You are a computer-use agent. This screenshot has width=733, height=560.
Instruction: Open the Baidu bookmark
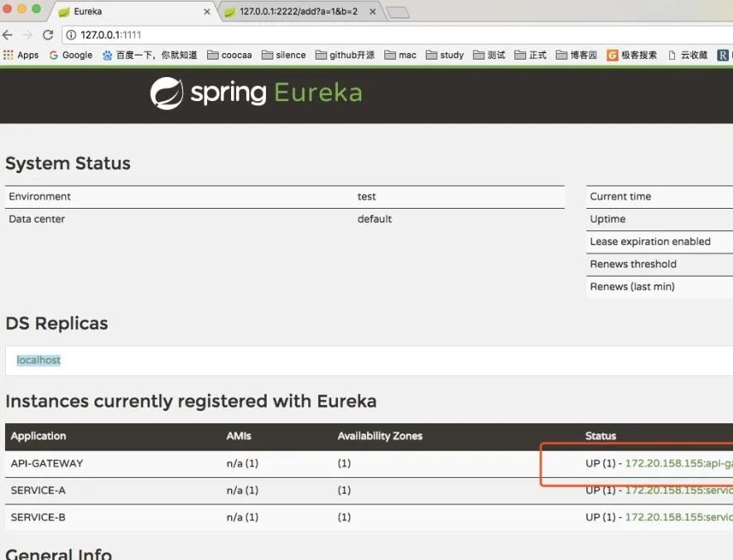point(150,56)
